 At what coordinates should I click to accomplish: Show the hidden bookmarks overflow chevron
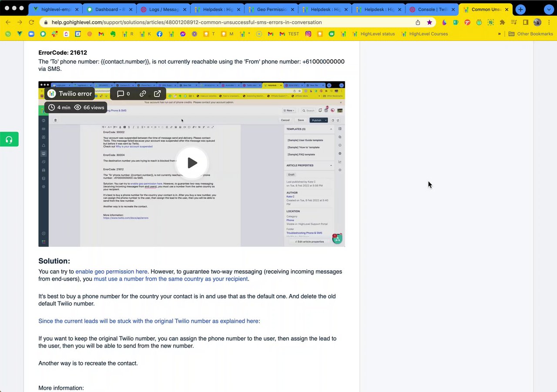click(500, 34)
